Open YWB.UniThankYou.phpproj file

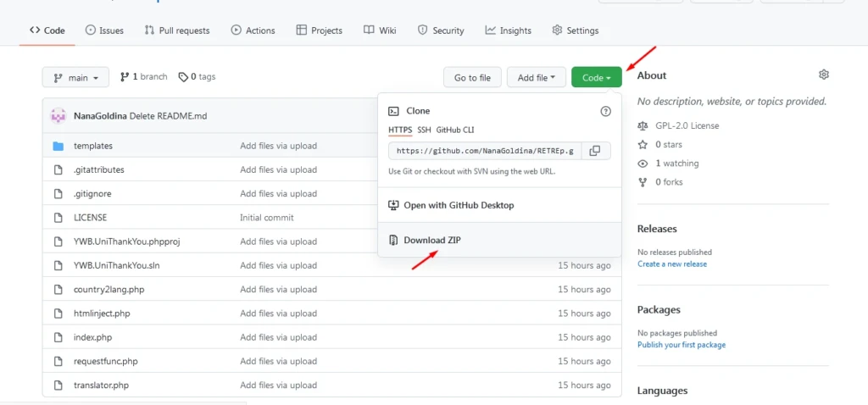pos(127,241)
